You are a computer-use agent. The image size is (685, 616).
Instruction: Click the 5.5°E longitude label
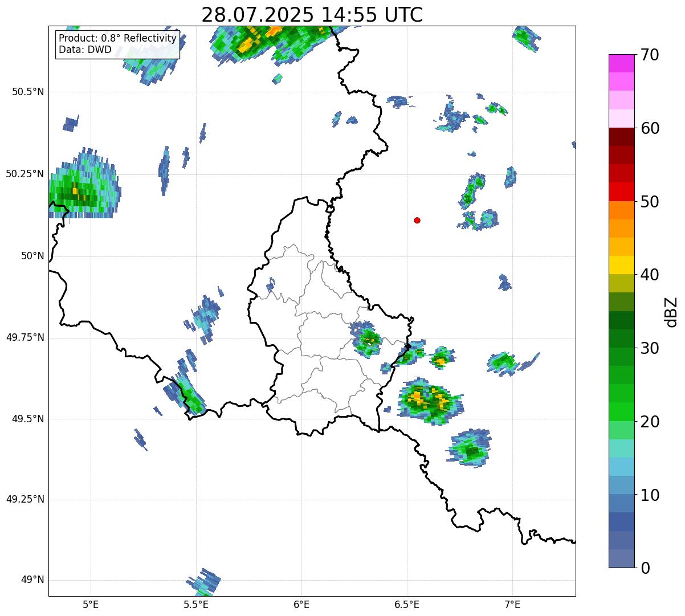[196, 604]
